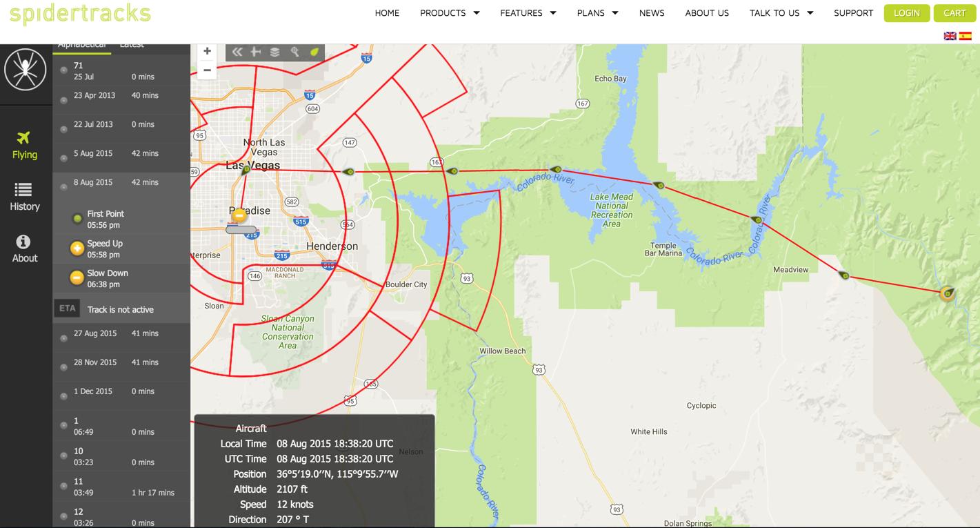Click final orange track point at far east
The image size is (980, 528).
tap(948, 293)
